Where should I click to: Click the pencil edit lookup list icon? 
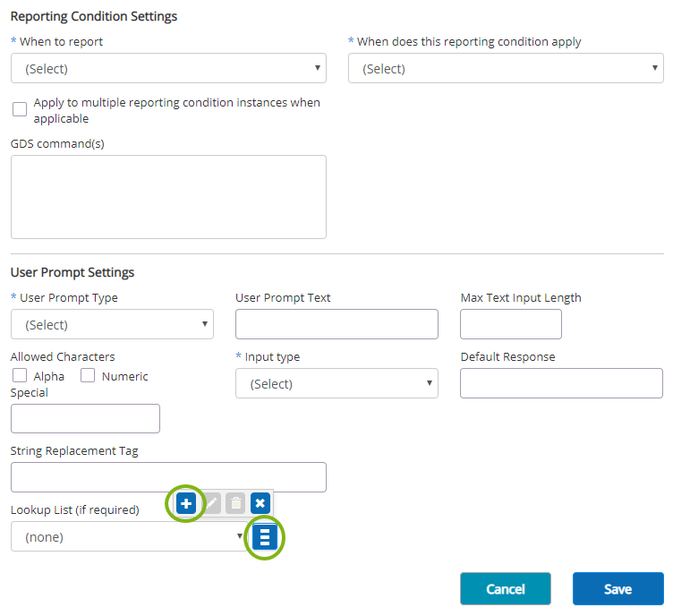point(211,503)
